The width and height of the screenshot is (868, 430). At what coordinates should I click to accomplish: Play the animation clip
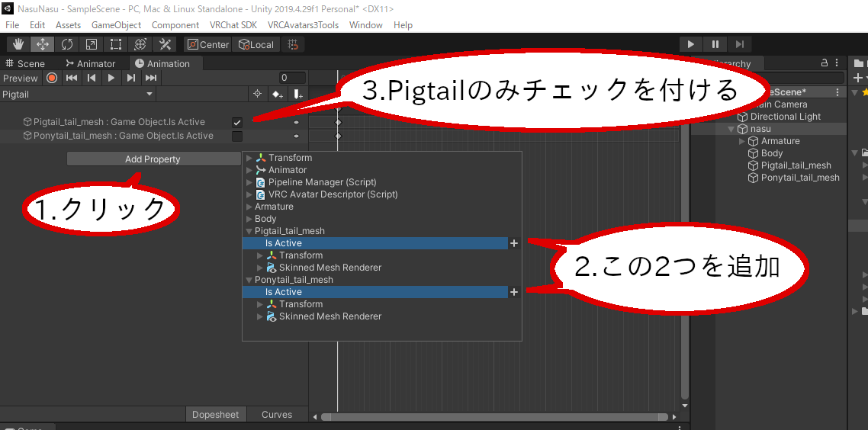click(x=111, y=78)
